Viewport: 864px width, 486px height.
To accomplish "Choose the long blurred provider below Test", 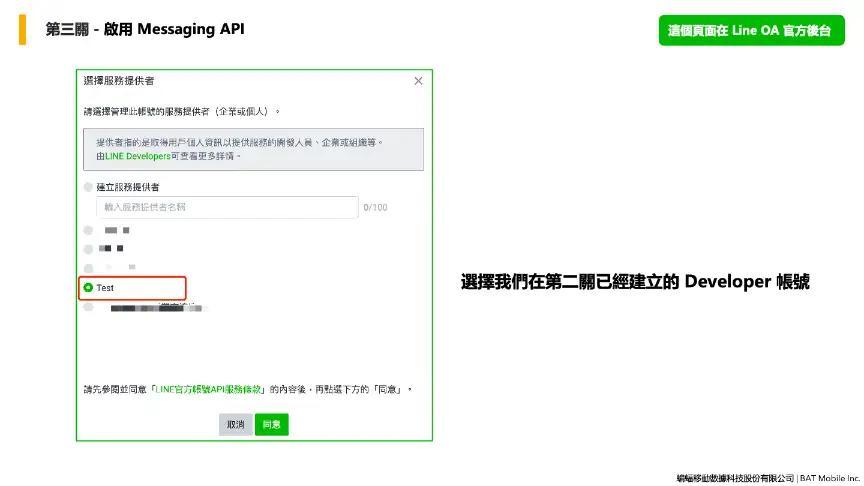I will tap(89, 308).
